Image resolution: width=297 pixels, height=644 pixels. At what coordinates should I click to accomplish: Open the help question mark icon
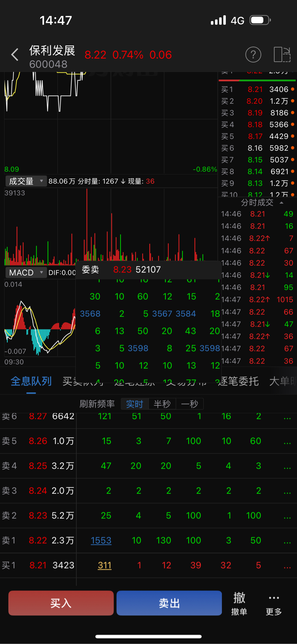pyautogui.click(x=253, y=55)
